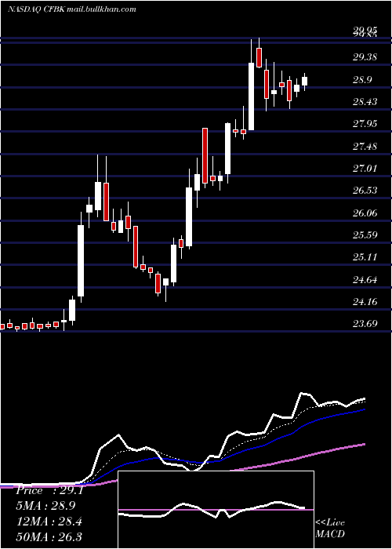Image resolution: width=392 pixels, height=549 pixels.
Task: Click the highest red candle near 29.7
Action: [x=259, y=57]
